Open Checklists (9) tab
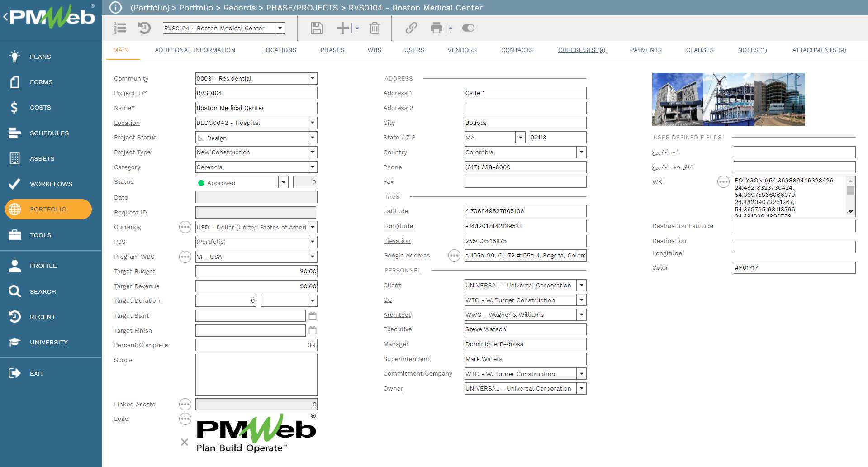The width and height of the screenshot is (868, 467). click(x=581, y=50)
